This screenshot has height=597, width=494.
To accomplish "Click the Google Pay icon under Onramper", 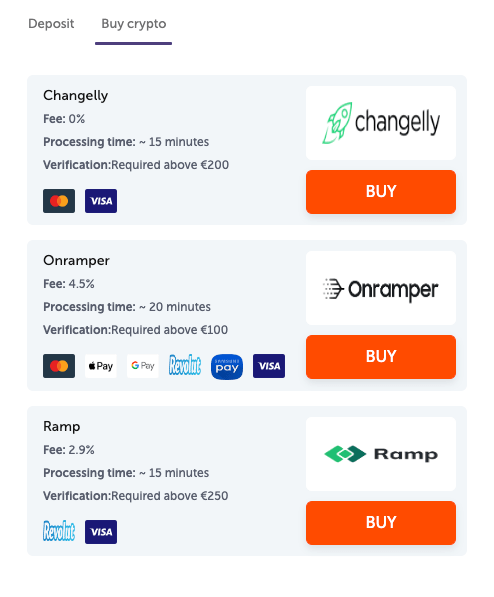I will click(143, 366).
